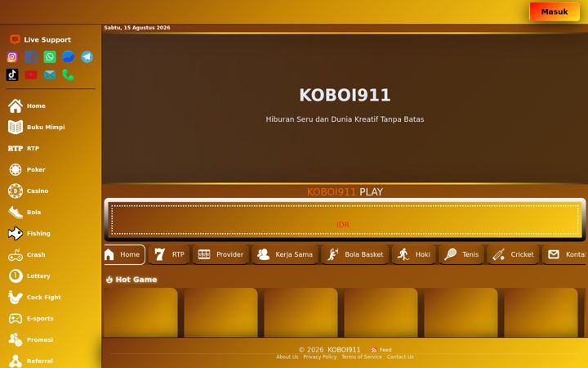Open the Terms of Service footer link
The width and height of the screenshot is (588, 368).
pyautogui.click(x=362, y=357)
